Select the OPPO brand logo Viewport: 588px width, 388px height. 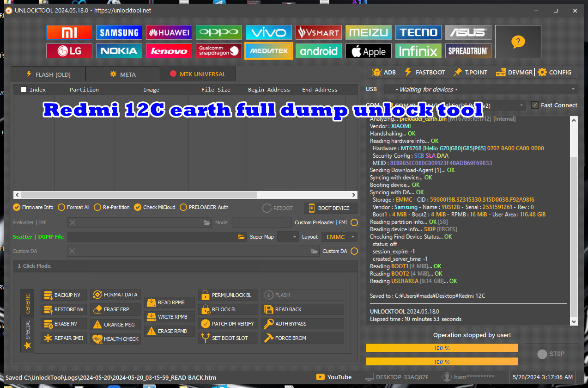(x=219, y=32)
